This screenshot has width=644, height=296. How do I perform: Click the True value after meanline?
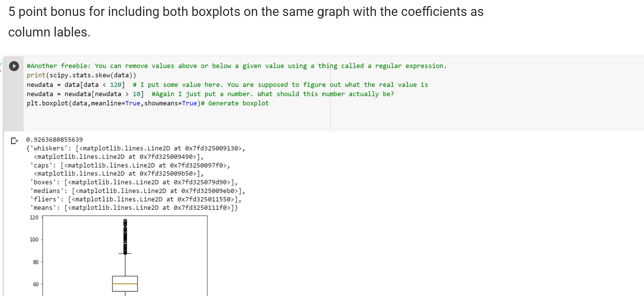point(132,103)
